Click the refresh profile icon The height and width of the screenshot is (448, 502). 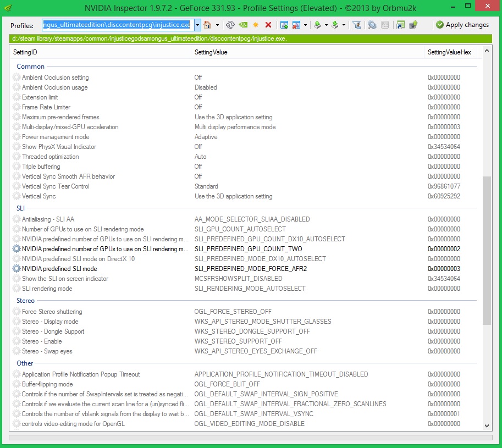230,25
